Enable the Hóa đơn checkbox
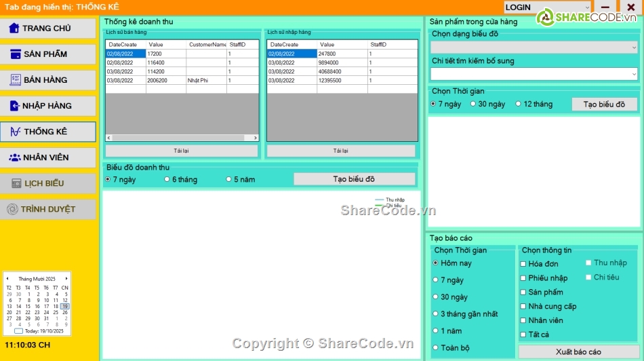 523,264
